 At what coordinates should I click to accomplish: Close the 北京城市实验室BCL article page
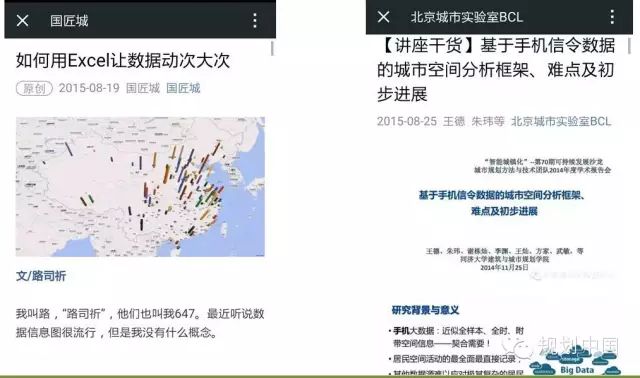383,17
